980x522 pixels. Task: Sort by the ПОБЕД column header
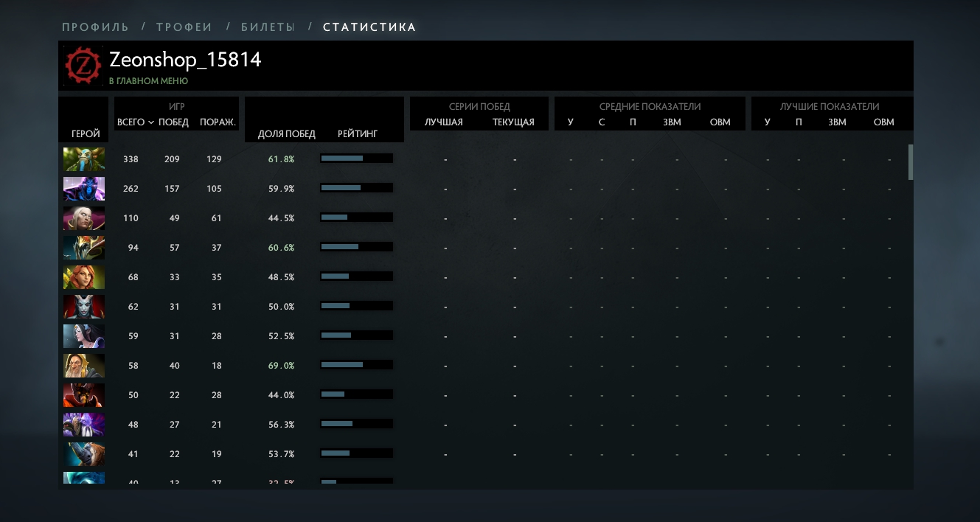pos(174,122)
